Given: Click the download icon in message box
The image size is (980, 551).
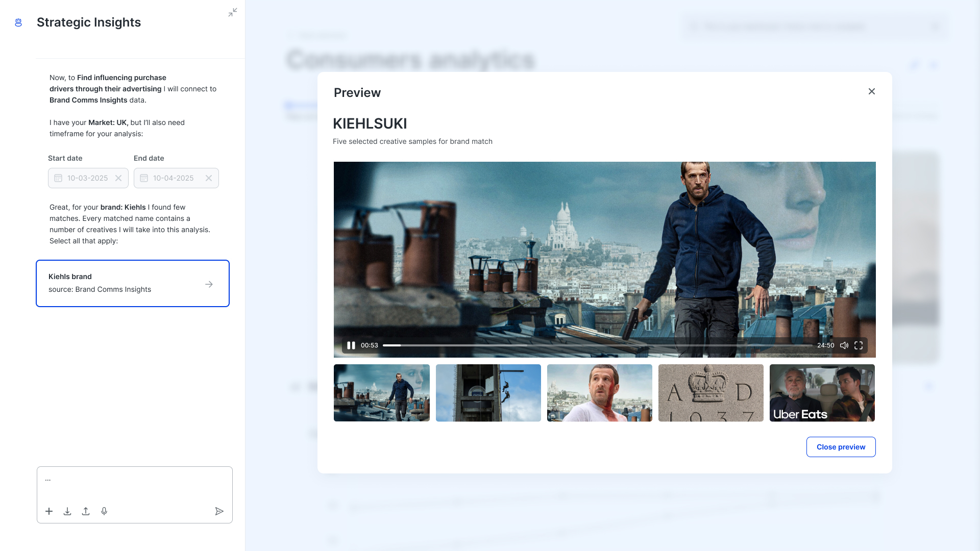Looking at the screenshot, I should coord(67,511).
